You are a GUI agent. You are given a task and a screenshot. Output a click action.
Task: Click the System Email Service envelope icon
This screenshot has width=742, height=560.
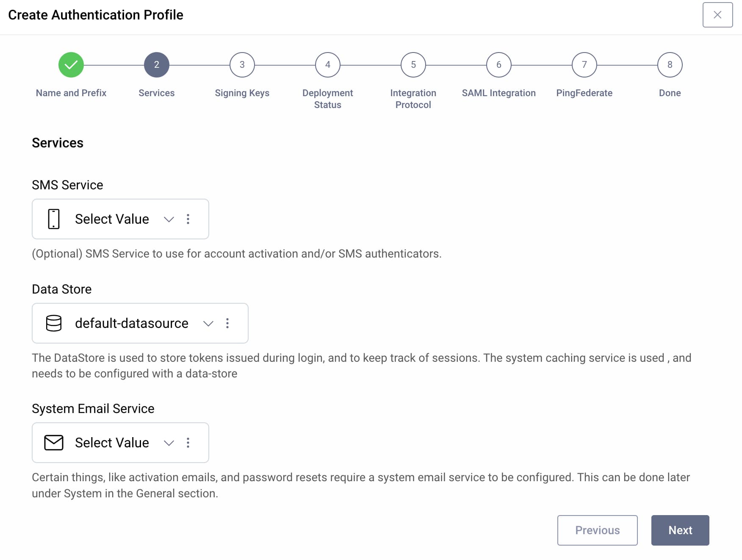(x=53, y=443)
